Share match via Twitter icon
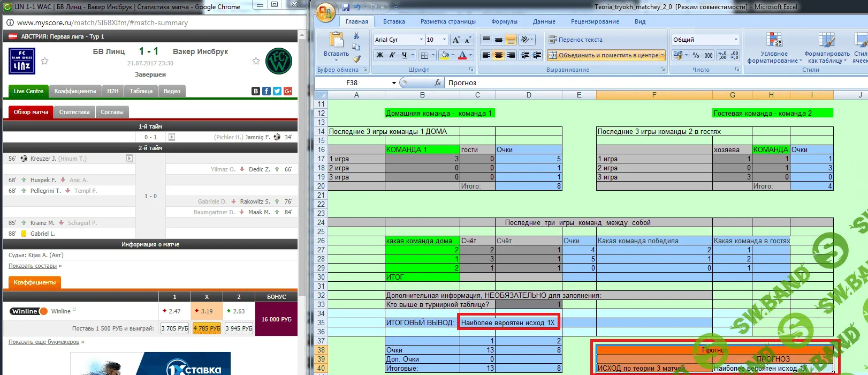The height and width of the screenshot is (375, 868). point(277,91)
